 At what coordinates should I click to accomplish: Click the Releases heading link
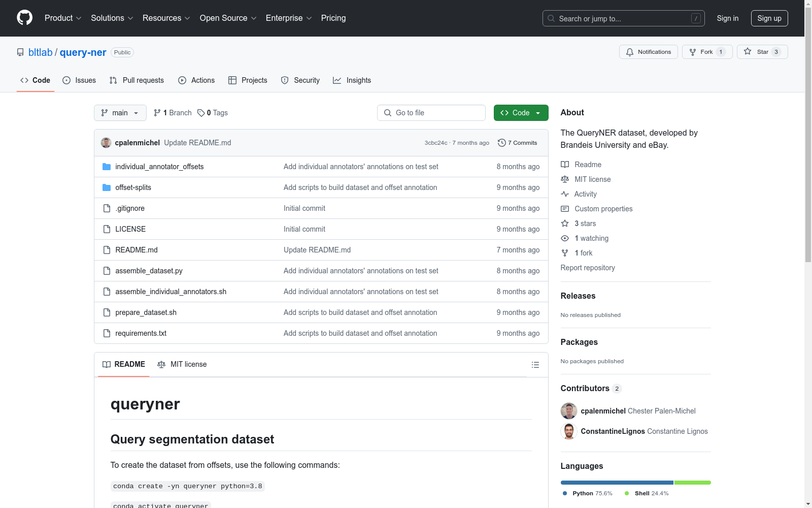[x=578, y=296]
